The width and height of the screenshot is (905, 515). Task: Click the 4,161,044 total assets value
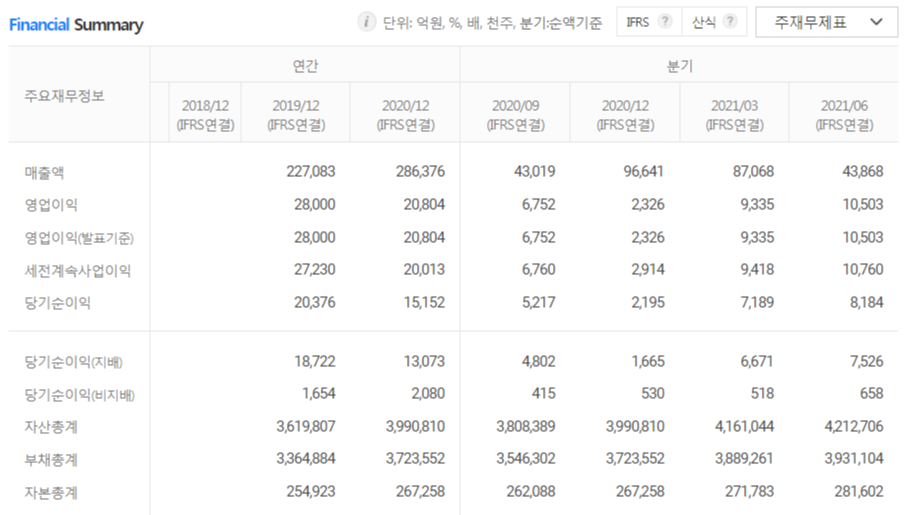click(x=744, y=427)
